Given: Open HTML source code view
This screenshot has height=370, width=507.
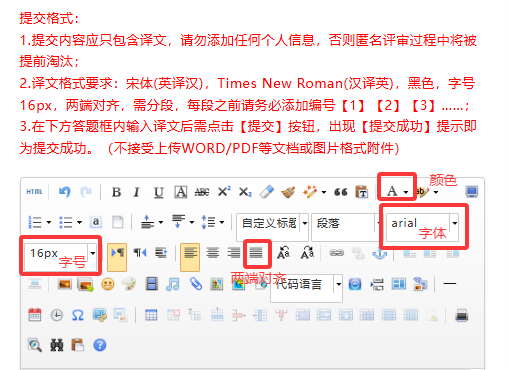Looking at the screenshot, I should 34,192.
